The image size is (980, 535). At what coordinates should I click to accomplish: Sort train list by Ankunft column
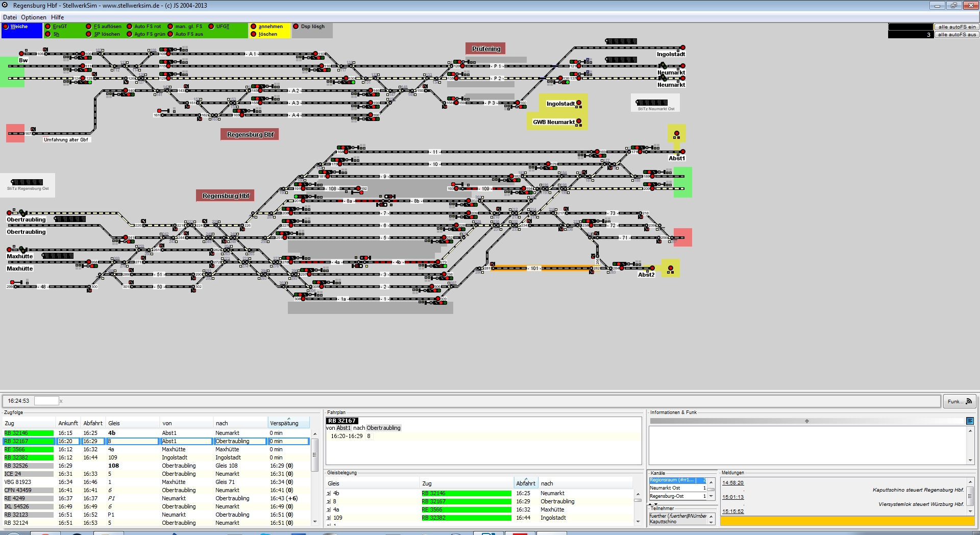68,423
